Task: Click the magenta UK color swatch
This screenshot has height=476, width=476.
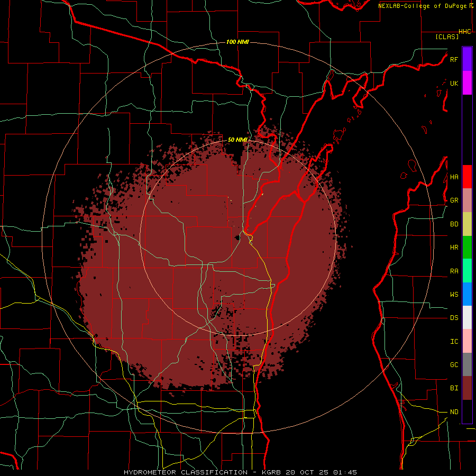Action: click(467, 83)
